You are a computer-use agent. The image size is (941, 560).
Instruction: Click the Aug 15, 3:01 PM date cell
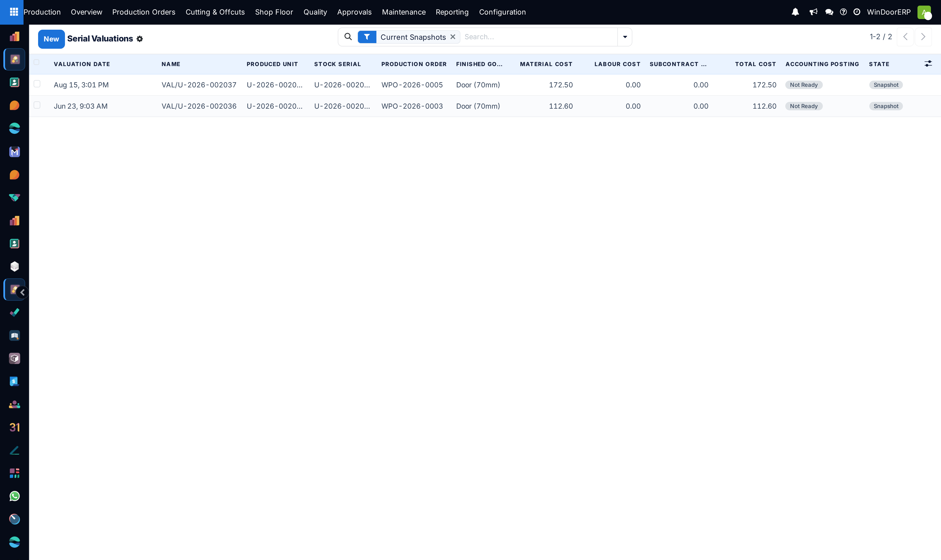pyautogui.click(x=81, y=85)
